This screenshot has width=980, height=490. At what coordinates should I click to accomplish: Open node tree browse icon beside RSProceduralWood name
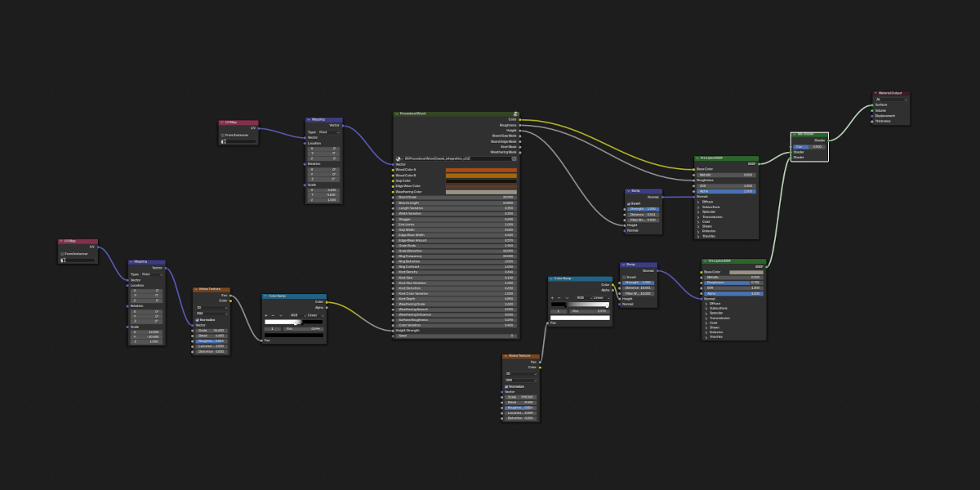click(399, 158)
